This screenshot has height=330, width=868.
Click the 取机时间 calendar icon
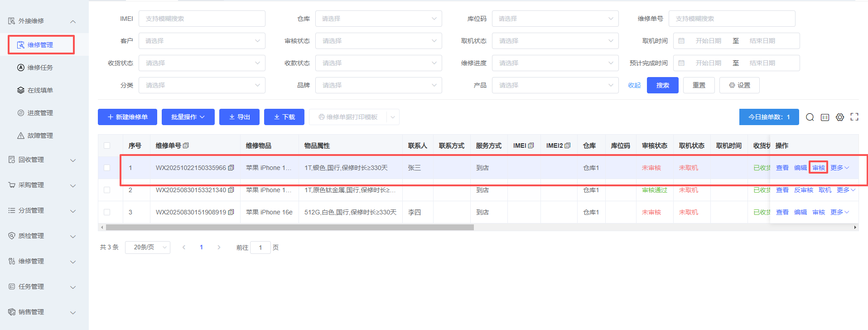[681, 41]
